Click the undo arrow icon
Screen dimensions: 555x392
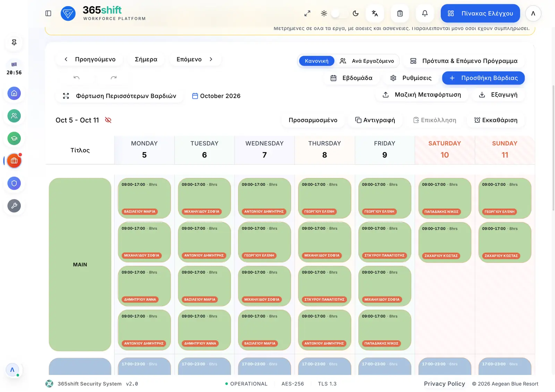click(77, 78)
